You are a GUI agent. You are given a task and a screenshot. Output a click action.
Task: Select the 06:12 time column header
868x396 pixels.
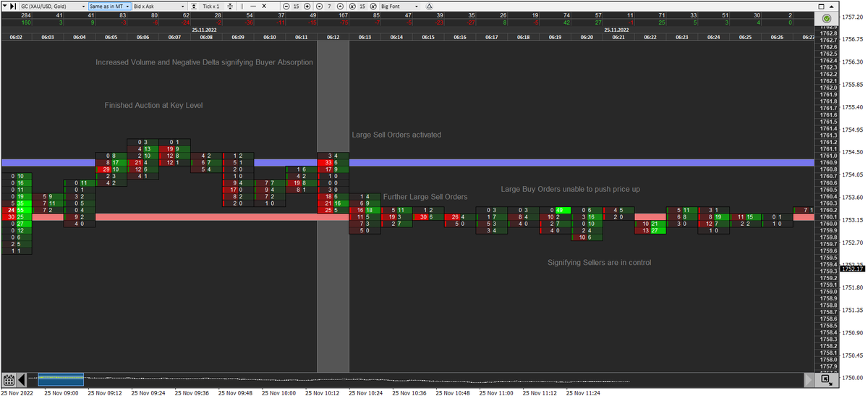pyautogui.click(x=333, y=37)
